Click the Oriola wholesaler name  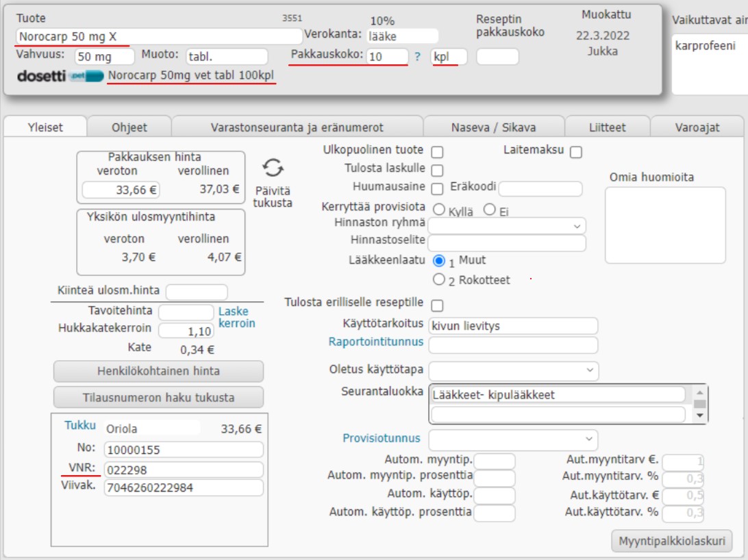(122, 429)
